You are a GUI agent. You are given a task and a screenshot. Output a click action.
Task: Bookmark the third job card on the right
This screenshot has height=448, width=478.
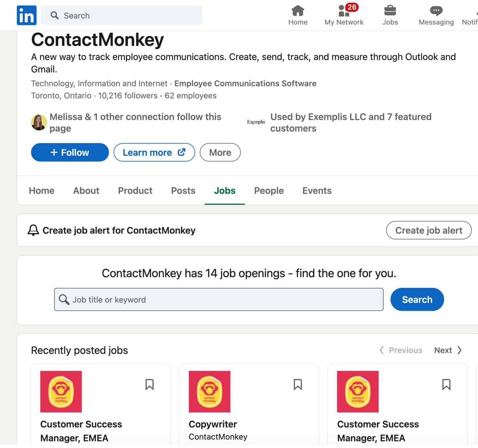[x=446, y=385]
